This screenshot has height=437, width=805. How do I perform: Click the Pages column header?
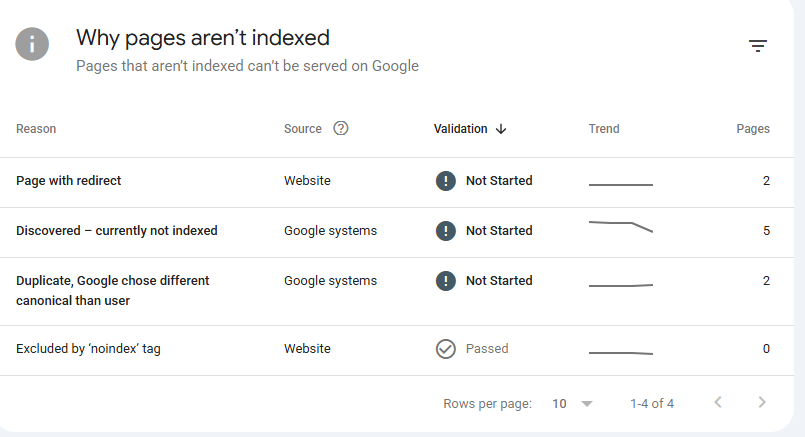pos(753,129)
